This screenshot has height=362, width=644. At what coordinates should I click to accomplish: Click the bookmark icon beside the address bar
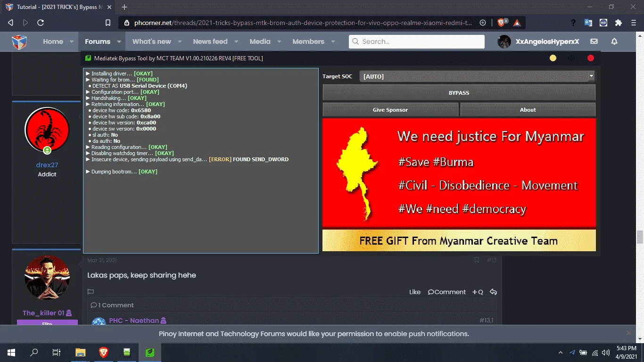pyautogui.click(x=108, y=23)
